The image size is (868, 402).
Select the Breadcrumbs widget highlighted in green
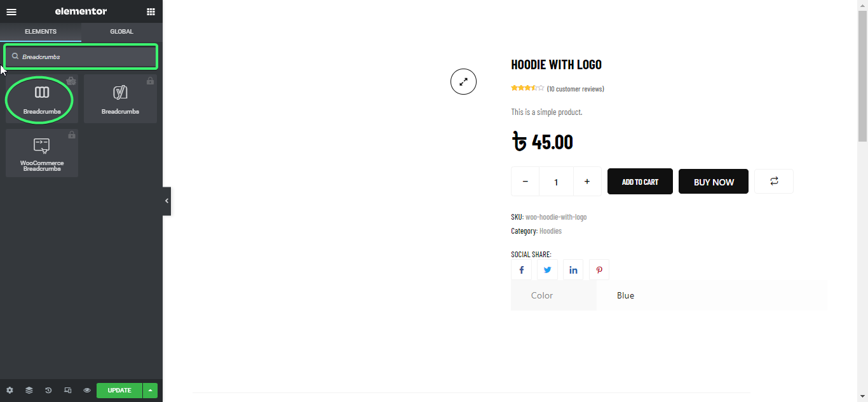coord(41,98)
